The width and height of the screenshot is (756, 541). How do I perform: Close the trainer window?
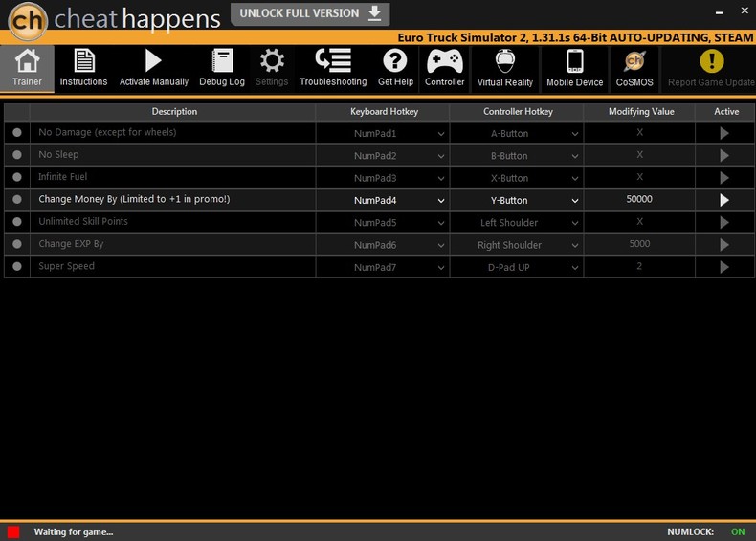[x=745, y=11]
